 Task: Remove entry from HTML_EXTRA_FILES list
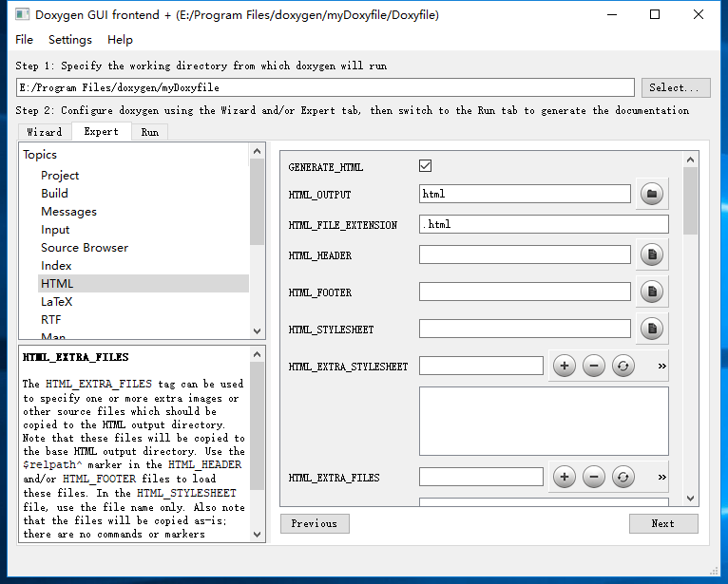coord(594,477)
